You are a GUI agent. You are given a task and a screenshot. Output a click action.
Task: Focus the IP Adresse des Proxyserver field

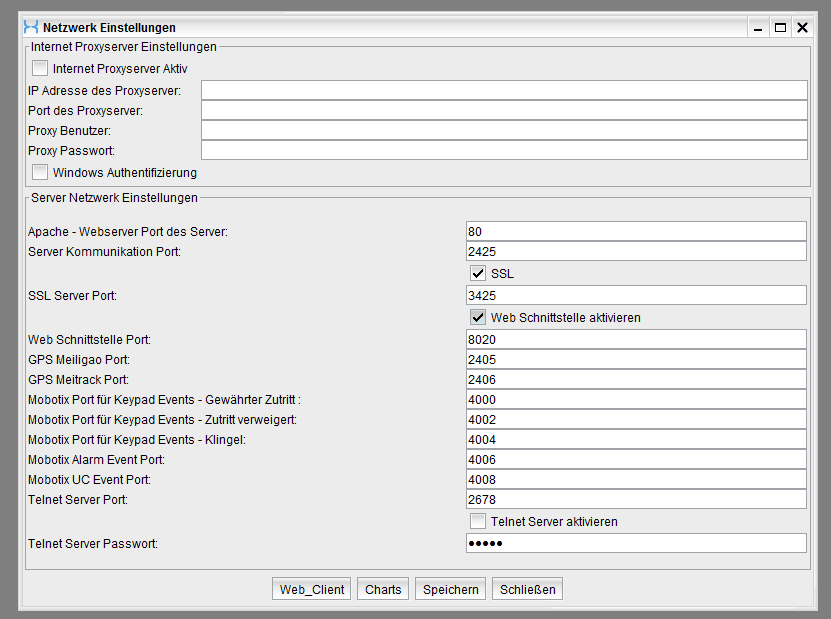point(504,91)
